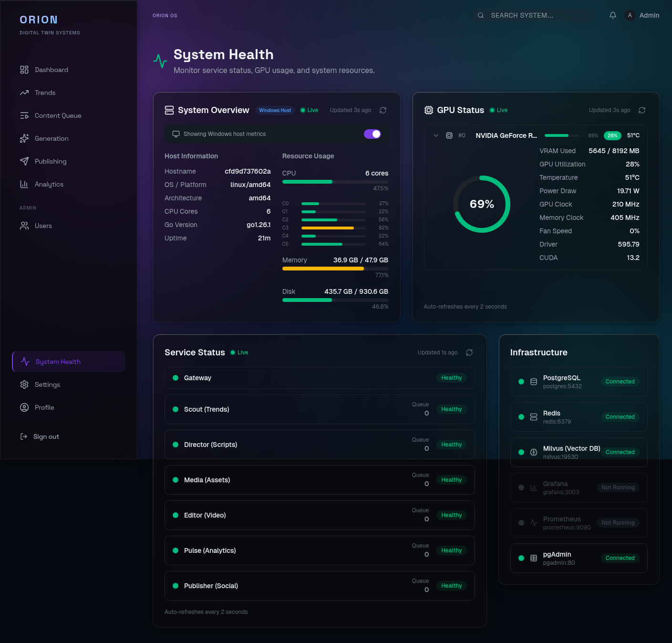The height and width of the screenshot is (643, 672).
Task: Open the notification bell
Action: (612, 15)
